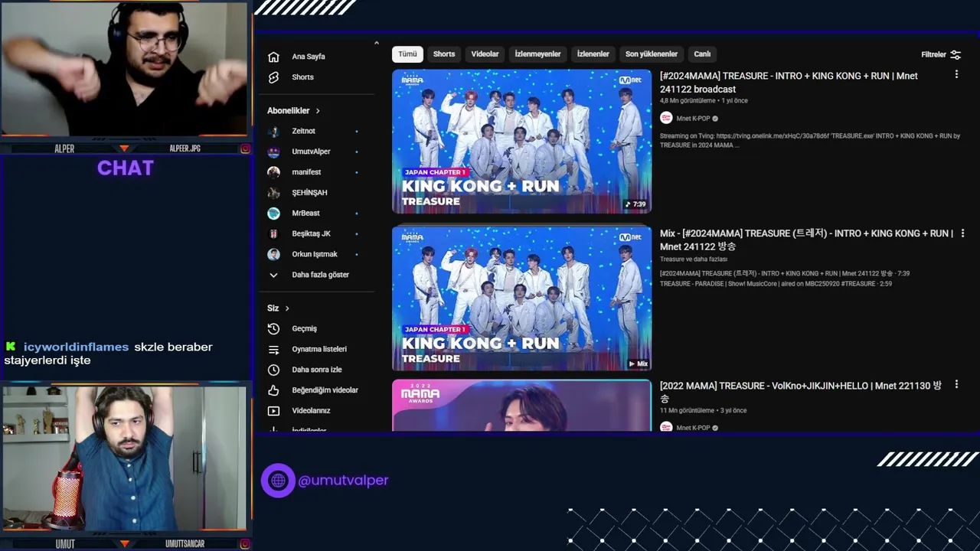This screenshot has width=980, height=551.
Task: Select the Videolar filter chip
Action: point(485,54)
